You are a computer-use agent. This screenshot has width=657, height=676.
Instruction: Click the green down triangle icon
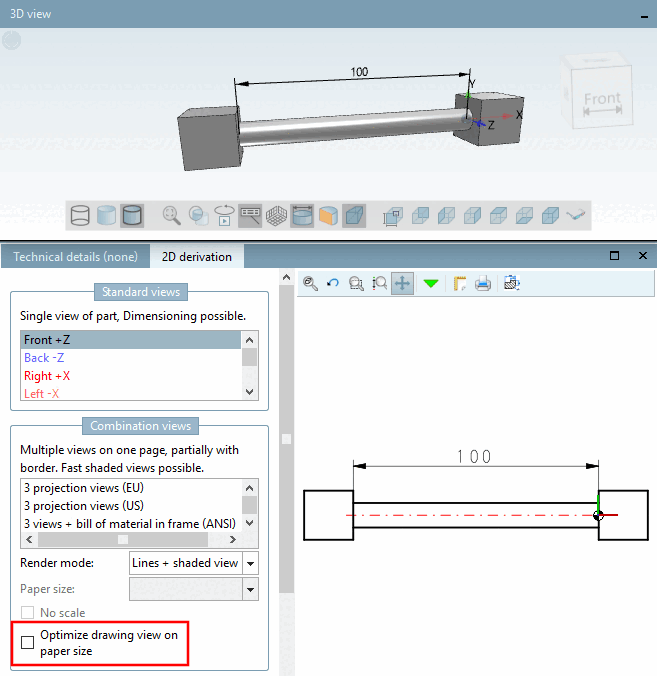[431, 283]
